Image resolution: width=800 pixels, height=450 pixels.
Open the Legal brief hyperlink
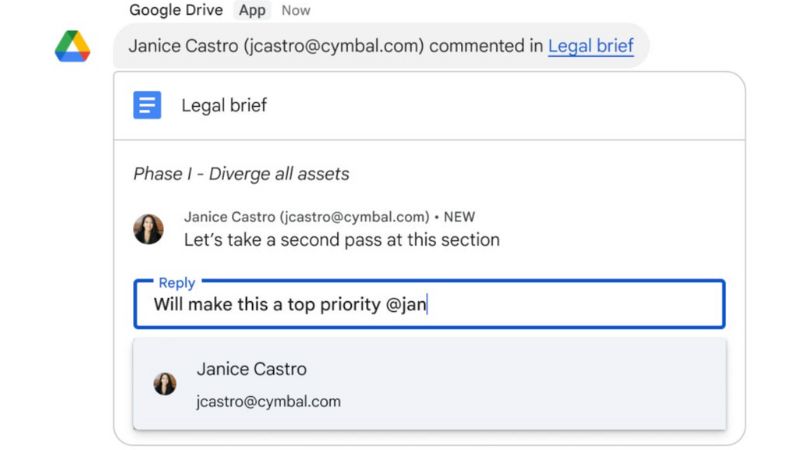[x=591, y=46]
